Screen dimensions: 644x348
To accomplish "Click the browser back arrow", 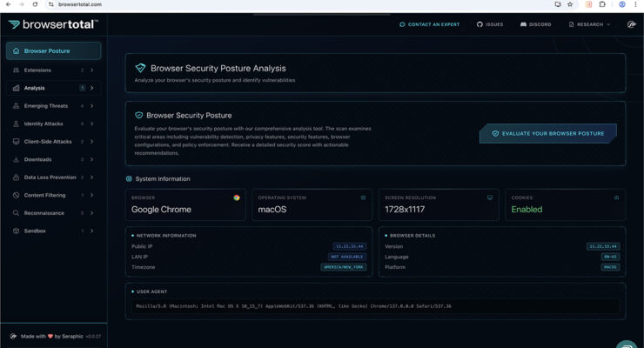I will pyautogui.click(x=8, y=4).
